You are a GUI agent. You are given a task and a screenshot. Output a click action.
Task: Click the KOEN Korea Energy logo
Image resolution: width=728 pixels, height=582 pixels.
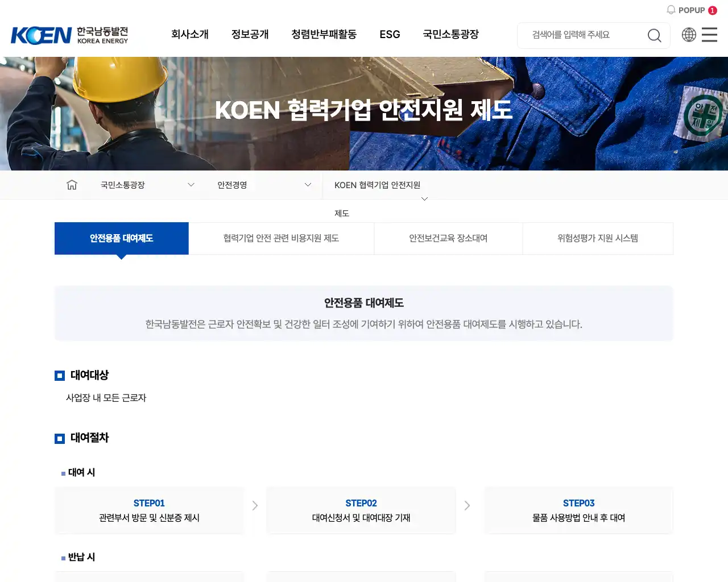tap(69, 35)
